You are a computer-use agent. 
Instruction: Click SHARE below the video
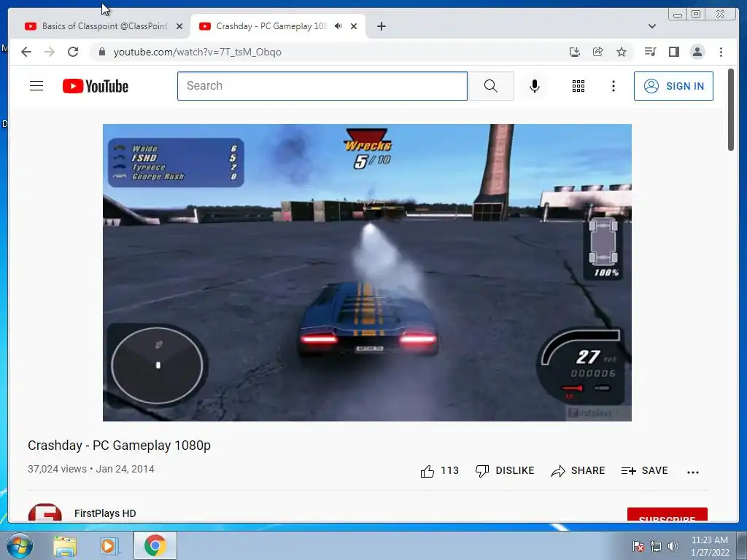578,471
